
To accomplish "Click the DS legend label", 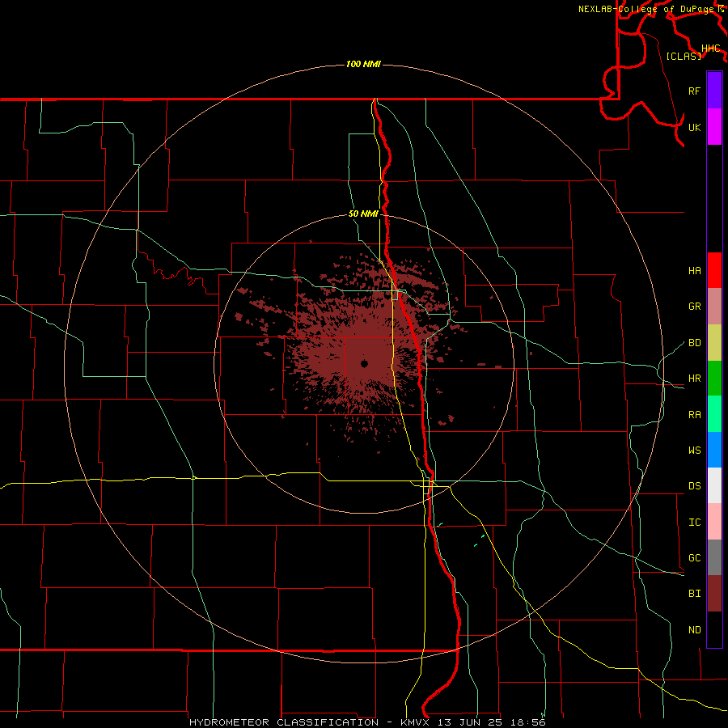I will click(x=694, y=485).
